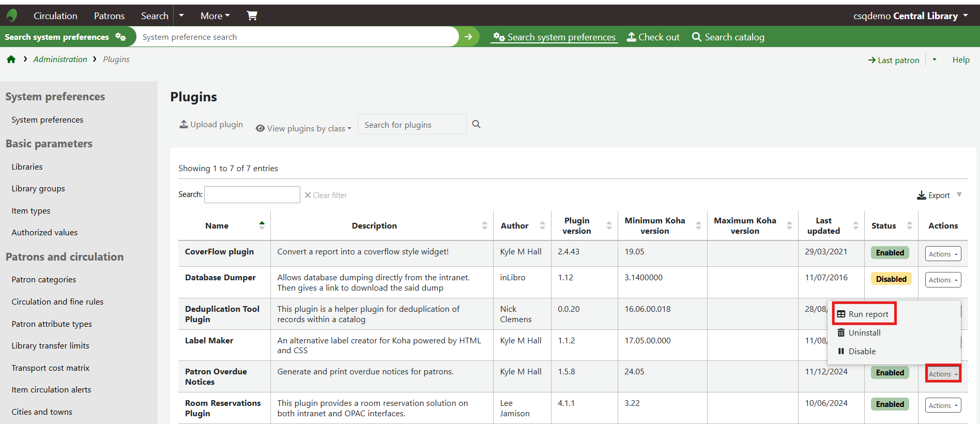Open the More menu dropdown
This screenshot has width=980, height=424.
click(215, 16)
